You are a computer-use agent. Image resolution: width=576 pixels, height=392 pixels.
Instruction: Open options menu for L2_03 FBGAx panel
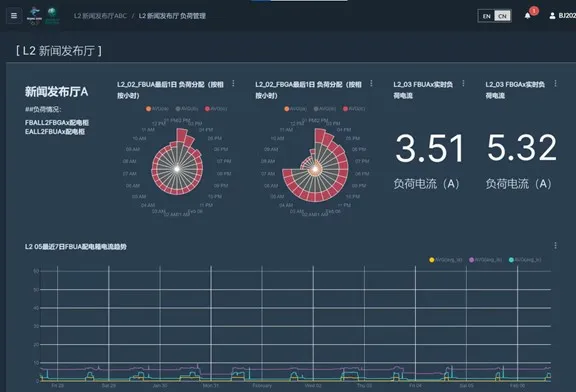click(555, 84)
